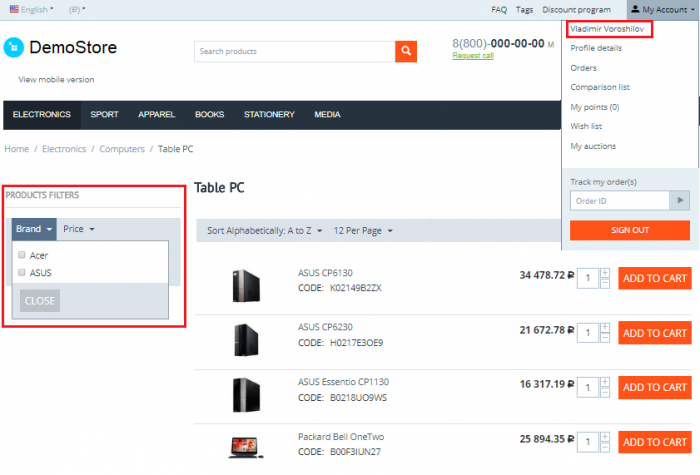Decrease quantity for ASUS CP6230
Image resolution: width=700 pixels, height=475 pixels.
605,338
